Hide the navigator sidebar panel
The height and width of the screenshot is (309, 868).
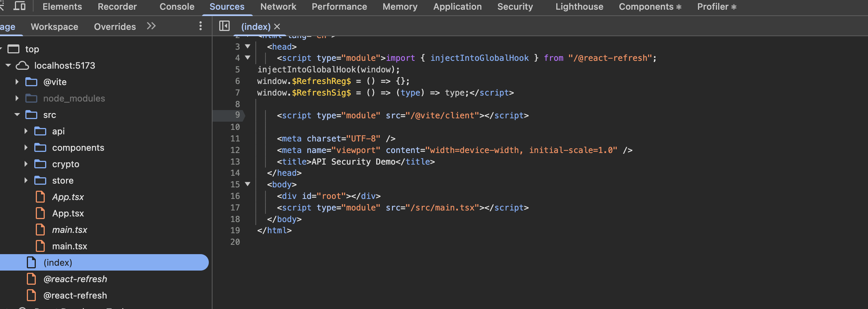[x=224, y=26]
